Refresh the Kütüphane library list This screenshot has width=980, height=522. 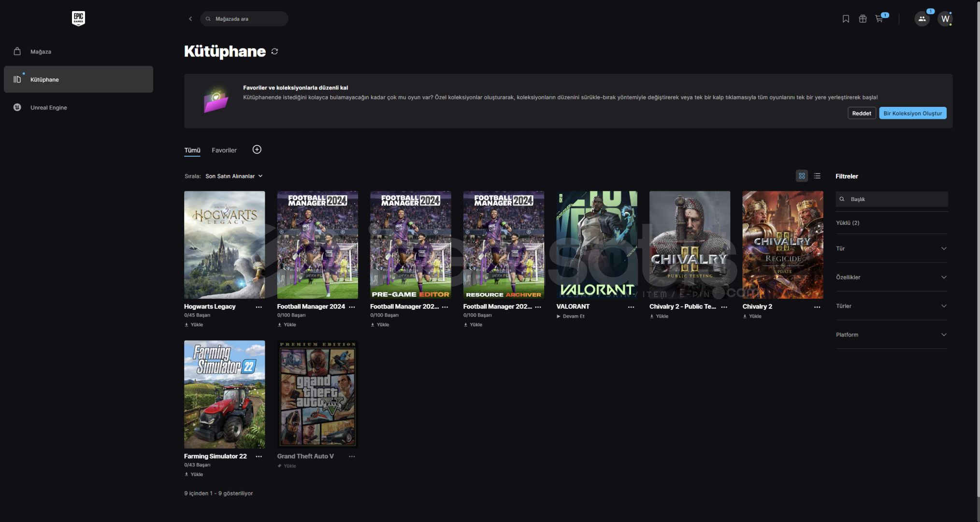pyautogui.click(x=274, y=51)
